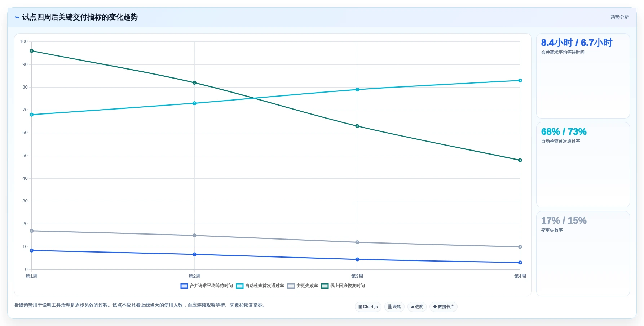
Task: Click 第2周 point on dark green line
Action: click(194, 83)
